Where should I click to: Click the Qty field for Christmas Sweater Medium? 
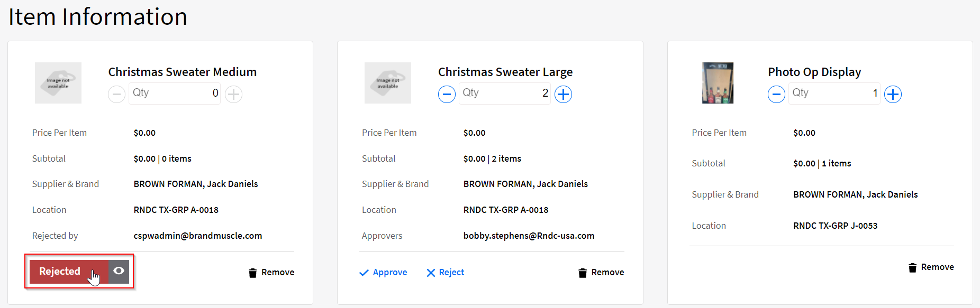tap(175, 94)
